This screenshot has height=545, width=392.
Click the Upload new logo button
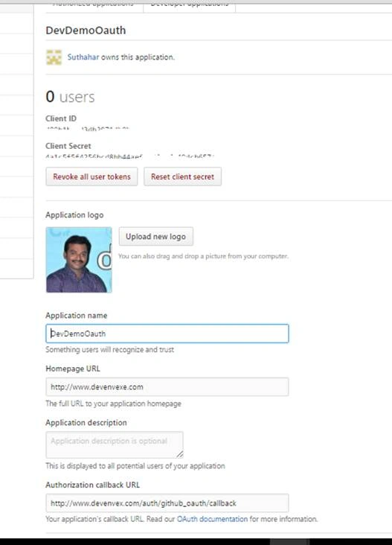156,236
